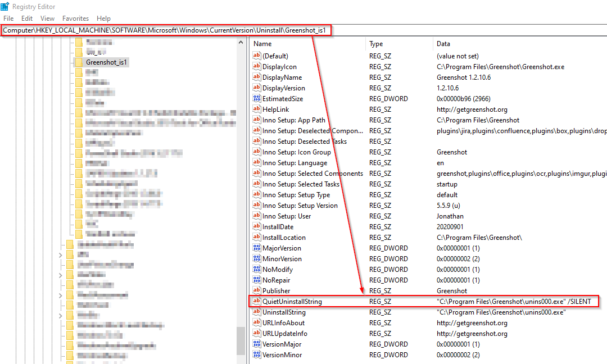Click the Greenshot_is1 folder icon in tree

click(x=79, y=62)
